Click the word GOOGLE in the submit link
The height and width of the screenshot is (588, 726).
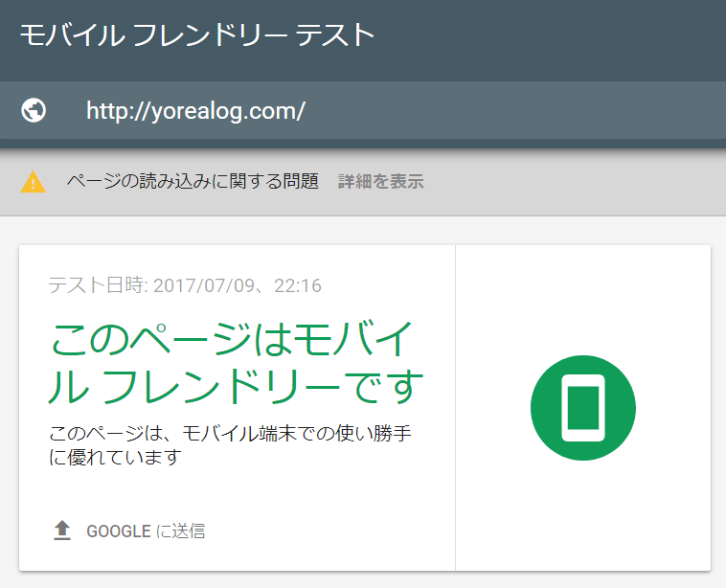pyautogui.click(x=118, y=531)
